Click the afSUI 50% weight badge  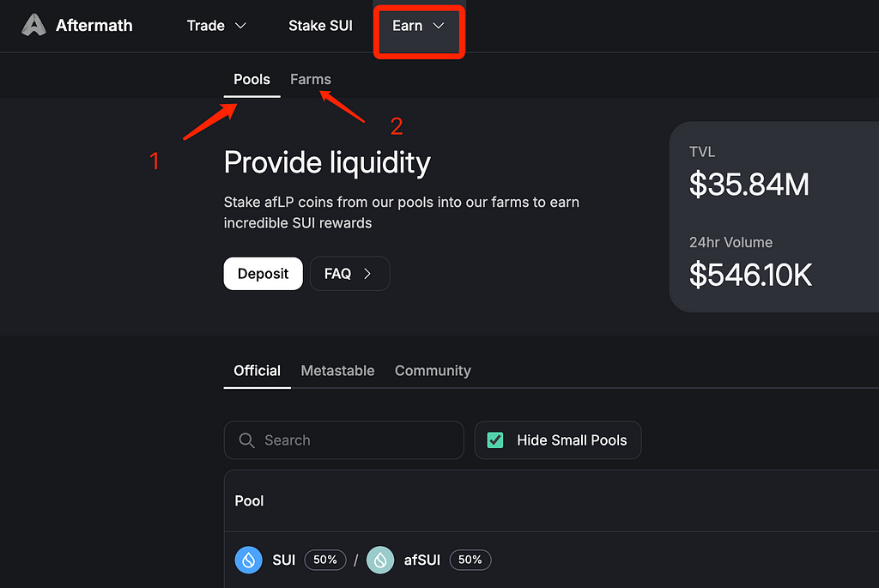pos(470,560)
